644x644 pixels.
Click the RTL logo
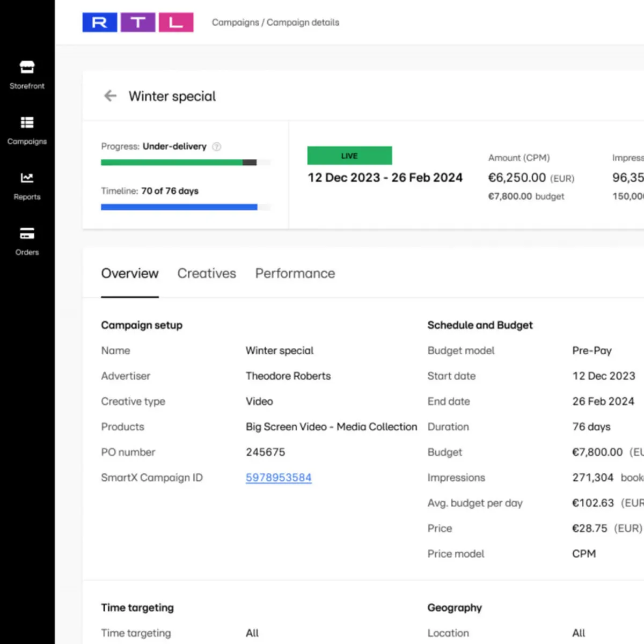[x=138, y=22]
